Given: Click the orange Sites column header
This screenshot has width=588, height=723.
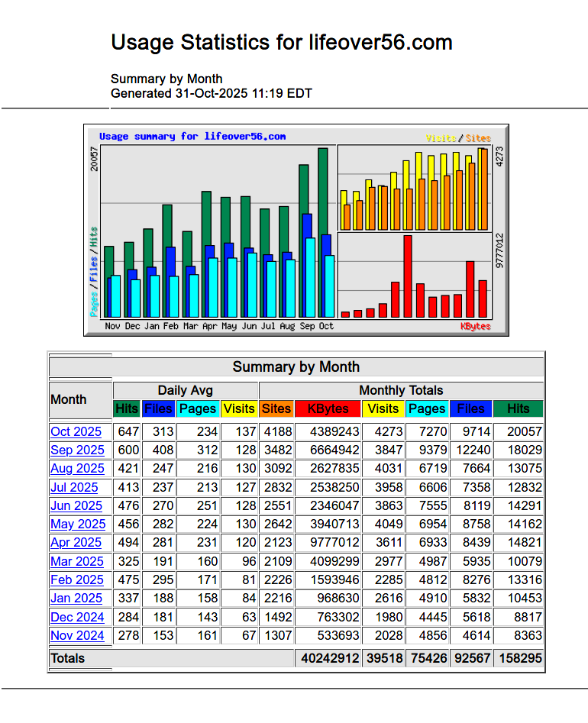Looking at the screenshot, I should (276, 408).
